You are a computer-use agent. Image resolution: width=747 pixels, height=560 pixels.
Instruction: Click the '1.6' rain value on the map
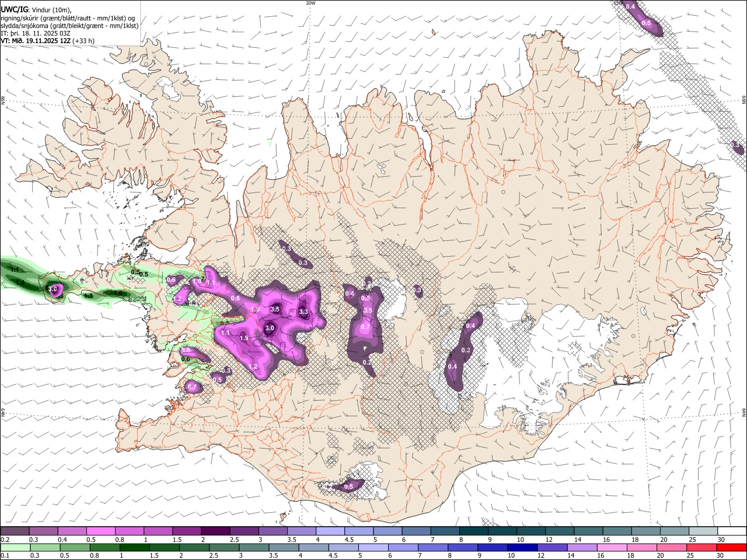click(x=118, y=293)
